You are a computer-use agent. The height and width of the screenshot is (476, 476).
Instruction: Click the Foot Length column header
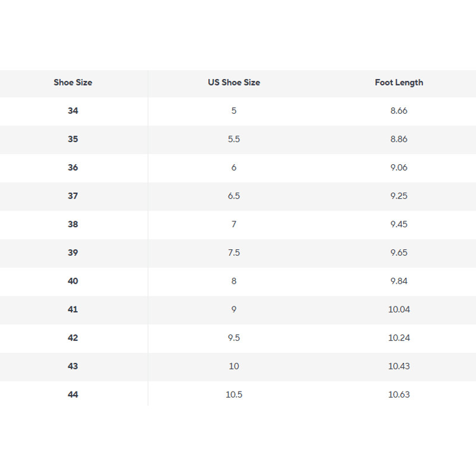[x=399, y=83]
